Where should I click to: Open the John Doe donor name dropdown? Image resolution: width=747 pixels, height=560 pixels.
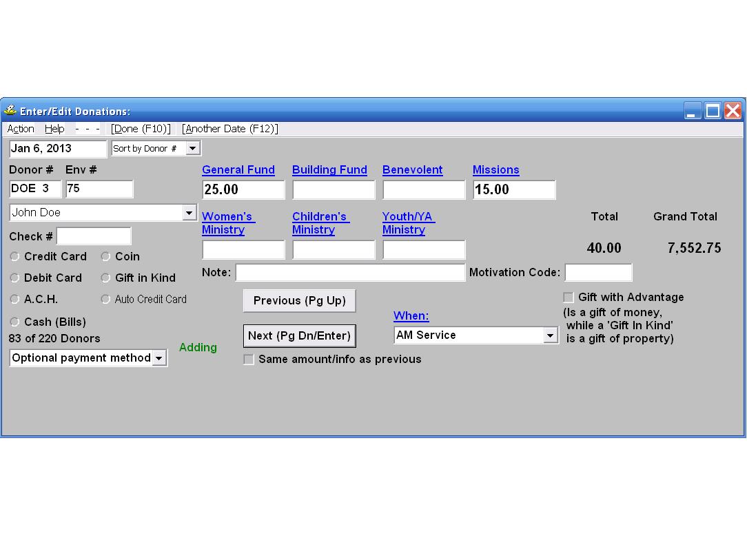189,212
